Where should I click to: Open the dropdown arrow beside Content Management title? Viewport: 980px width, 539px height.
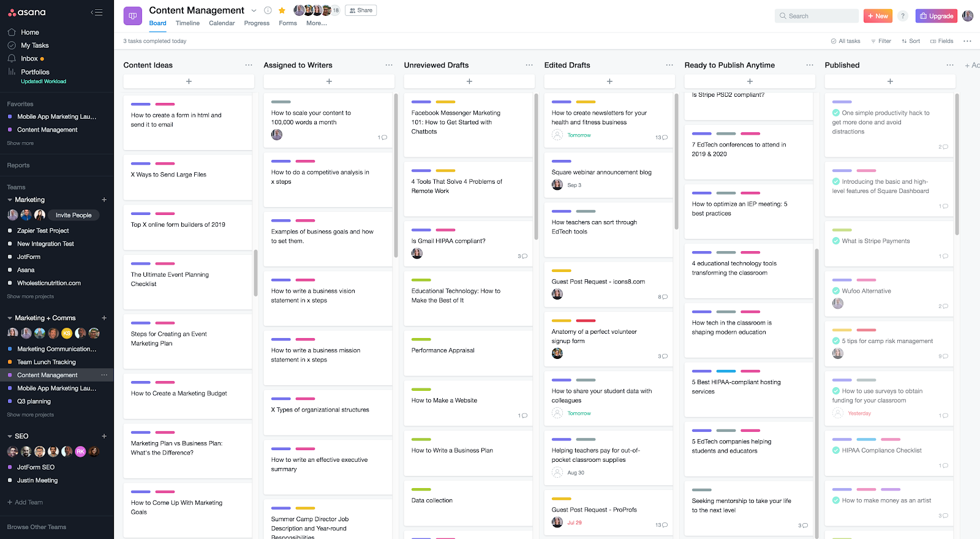tap(254, 10)
